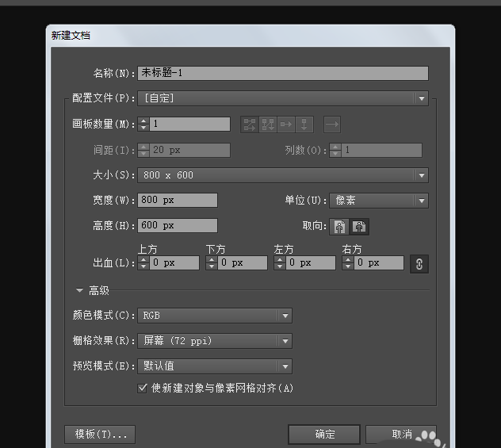501x448 pixels.
Task: Increase artboard count with stepper arrow
Action: pos(143,121)
